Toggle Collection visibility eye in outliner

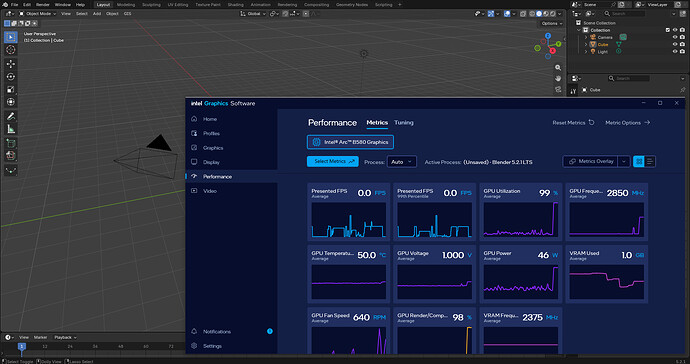(x=675, y=30)
